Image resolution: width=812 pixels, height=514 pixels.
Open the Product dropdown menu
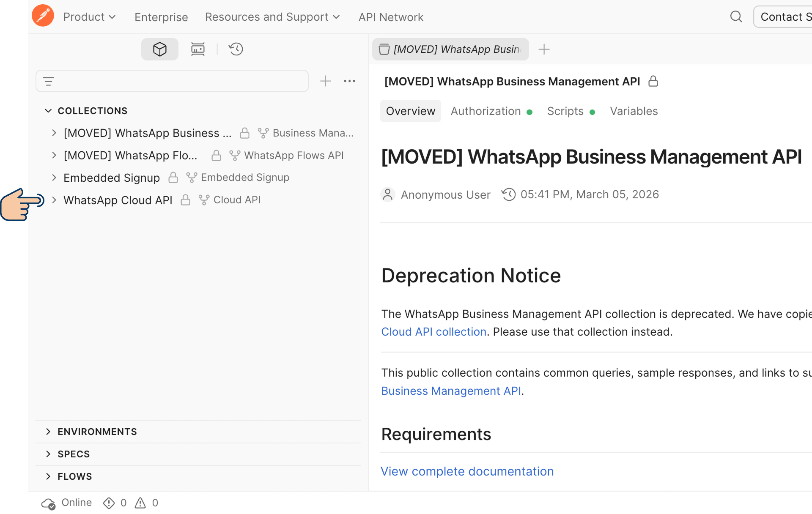pos(89,17)
